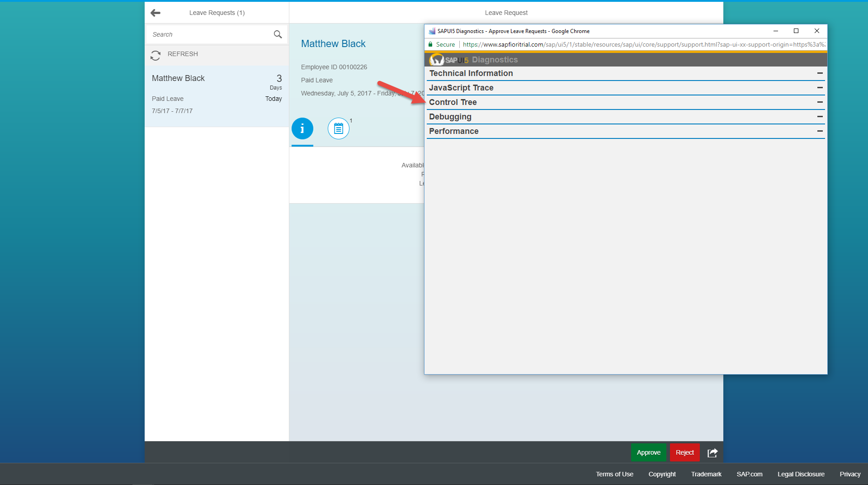Open Legal Disclosure link
This screenshot has width=868, height=485.
(x=801, y=474)
